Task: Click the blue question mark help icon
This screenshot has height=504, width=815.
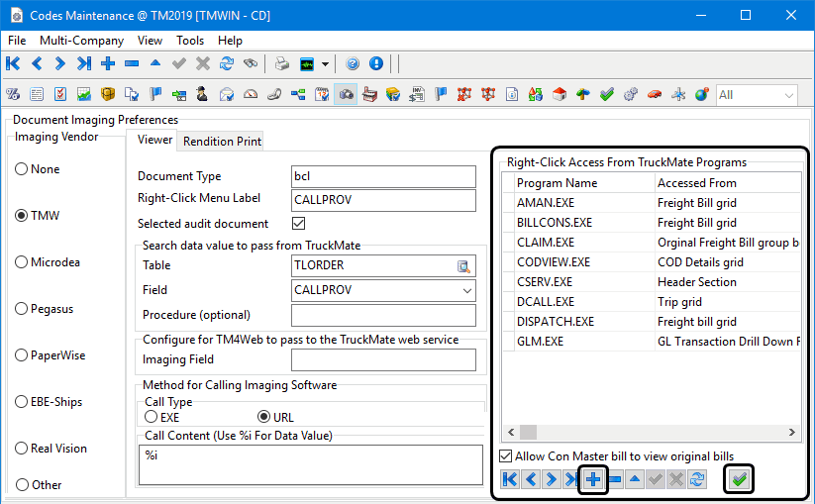Action: point(353,63)
